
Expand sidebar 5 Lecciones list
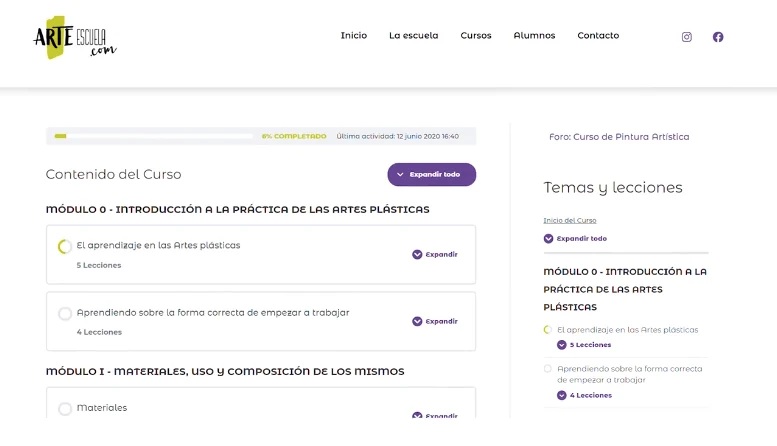tap(584, 345)
